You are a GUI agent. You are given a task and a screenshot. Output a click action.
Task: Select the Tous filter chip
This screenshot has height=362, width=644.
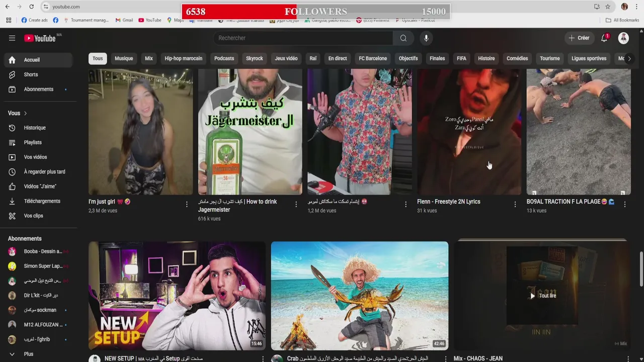point(98,58)
